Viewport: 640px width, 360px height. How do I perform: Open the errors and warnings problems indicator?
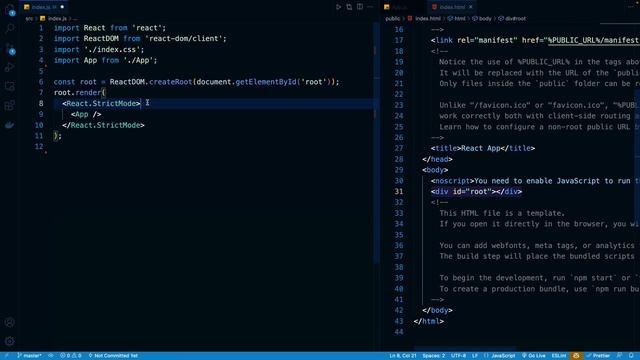pyautogui.click(x=71, y=356)
